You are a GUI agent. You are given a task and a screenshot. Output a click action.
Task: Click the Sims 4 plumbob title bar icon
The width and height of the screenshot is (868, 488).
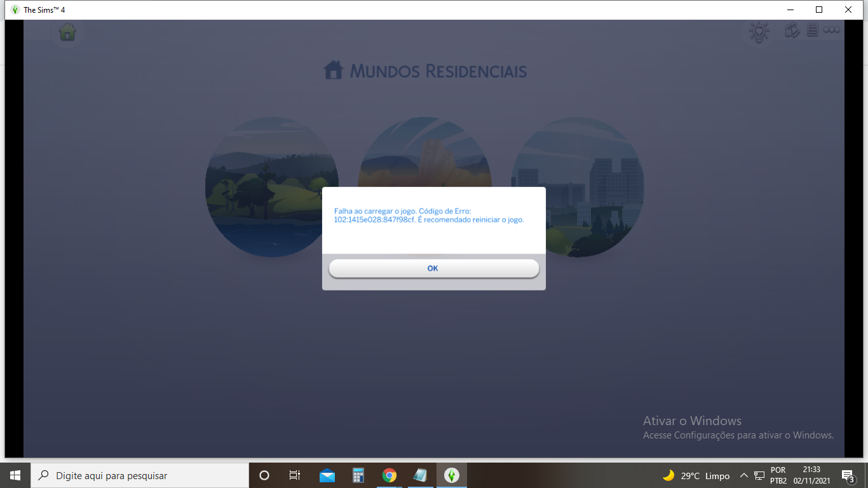15,10
